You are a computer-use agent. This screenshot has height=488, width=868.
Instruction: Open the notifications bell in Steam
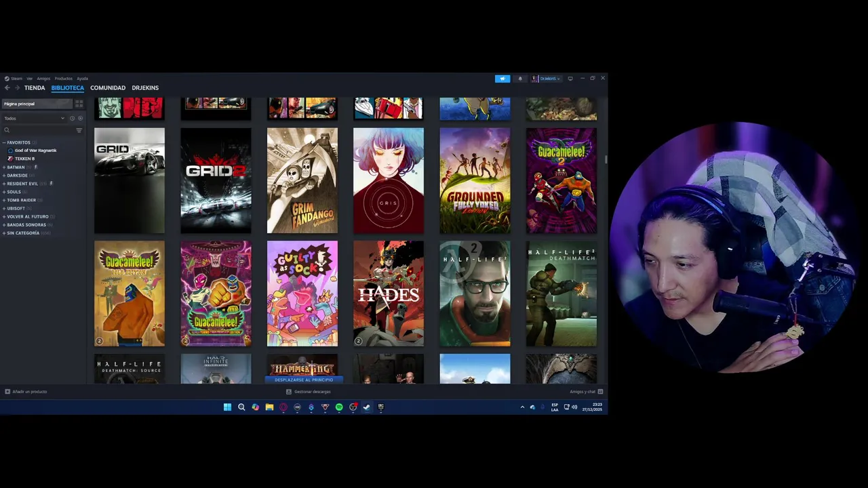[520, 79]
